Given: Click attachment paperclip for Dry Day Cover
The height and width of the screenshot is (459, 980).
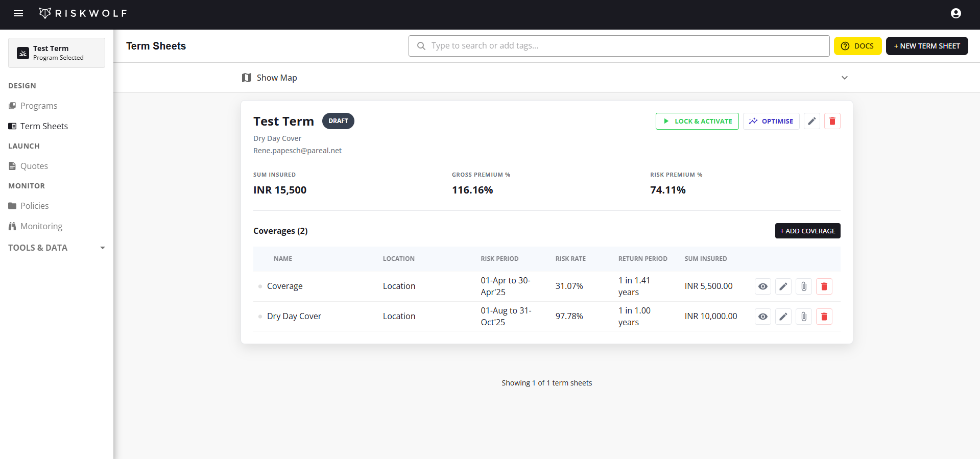Looking at the screenshot, I should click(803, 317).
